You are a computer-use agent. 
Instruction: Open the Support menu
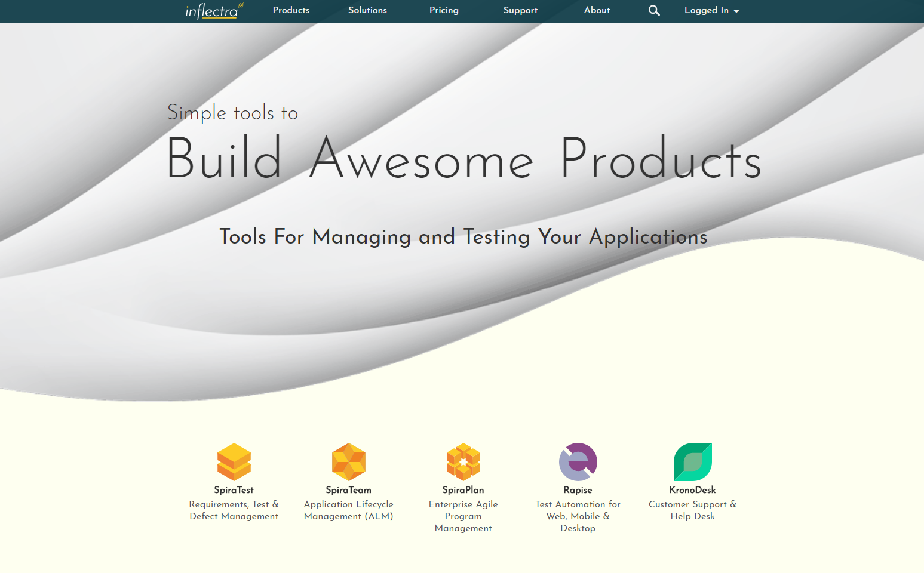click(520, 11)
